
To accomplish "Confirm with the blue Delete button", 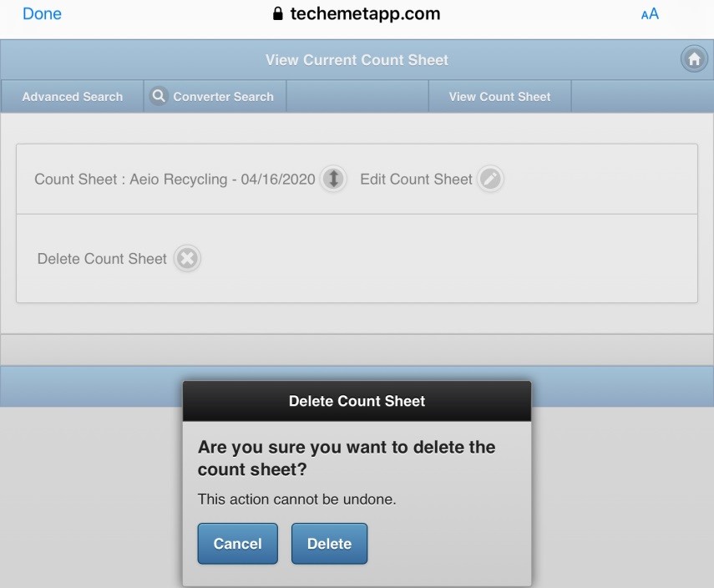I will (329, 544).
